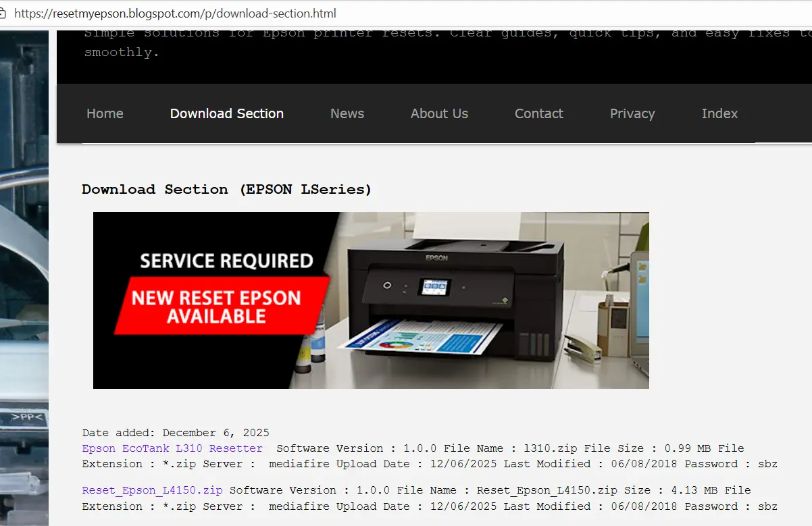Click the 'File Size : 0.99 MB' text
This screenshot has height=526, width=812.
(x=646, y=448)
